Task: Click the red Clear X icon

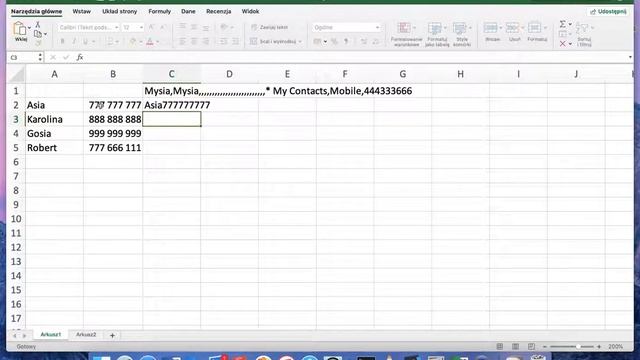Action: tap(562, 43)
